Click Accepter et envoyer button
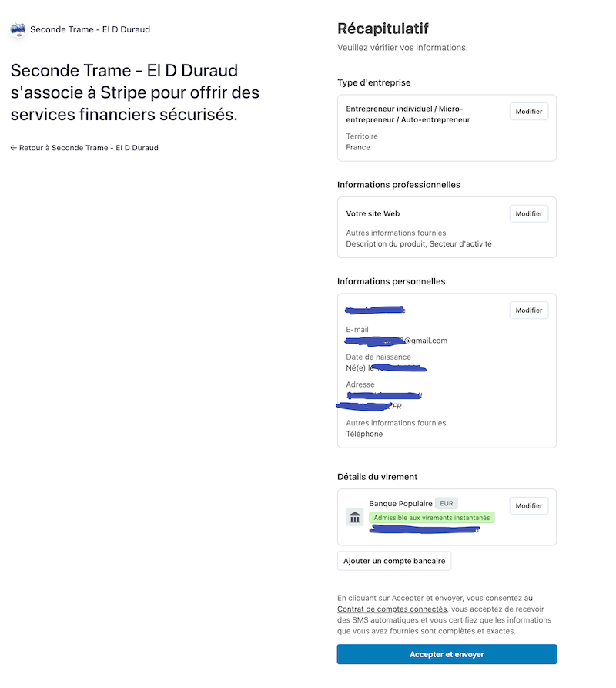 pos(447,654)
